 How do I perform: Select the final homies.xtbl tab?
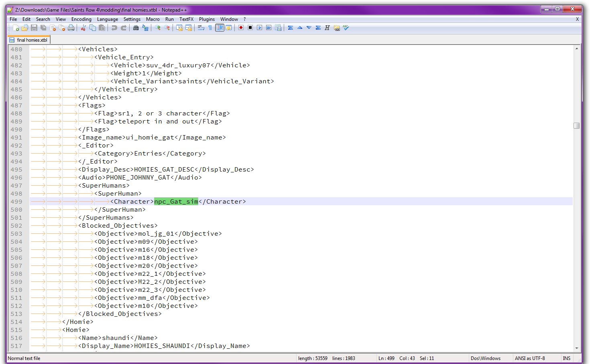[x=28, y=40]
